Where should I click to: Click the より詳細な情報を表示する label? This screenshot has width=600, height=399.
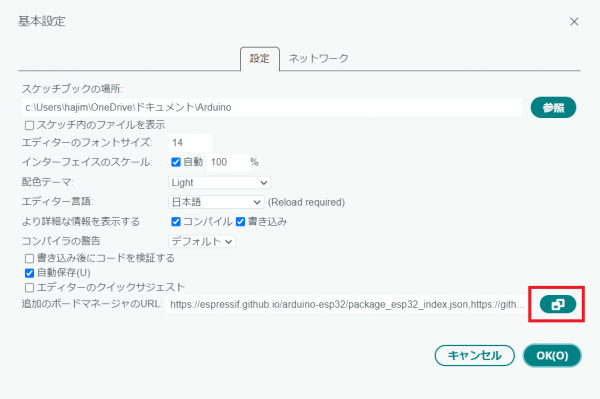tap(81, 222)
